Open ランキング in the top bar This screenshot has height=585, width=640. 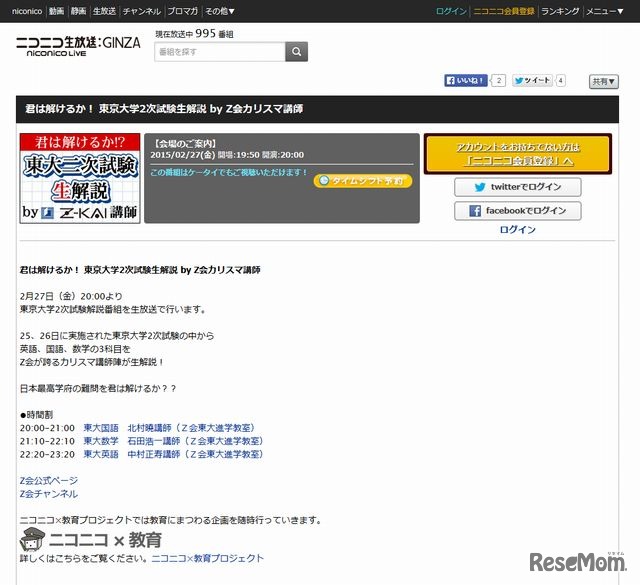[x=560, y=11]
